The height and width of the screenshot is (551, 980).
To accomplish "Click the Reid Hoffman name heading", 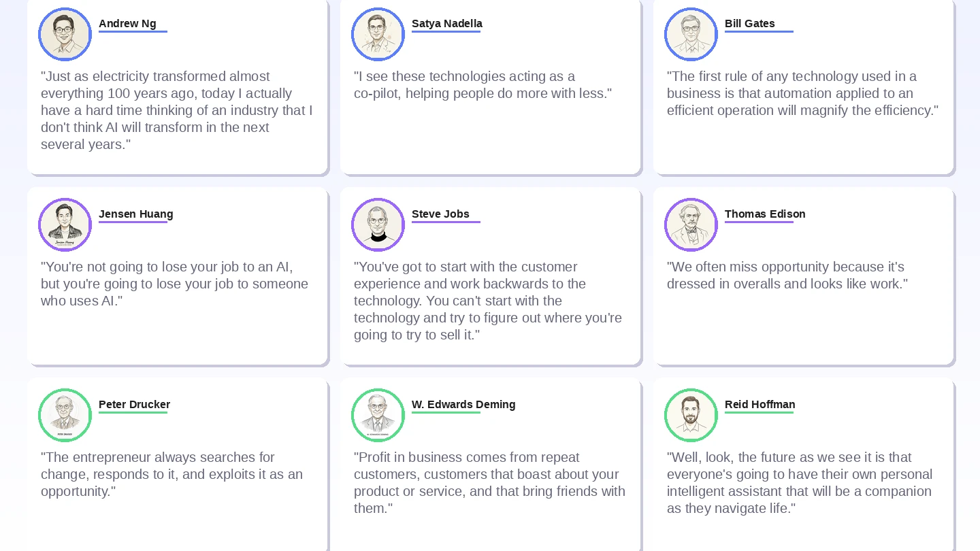I will (x=759, y=405).
